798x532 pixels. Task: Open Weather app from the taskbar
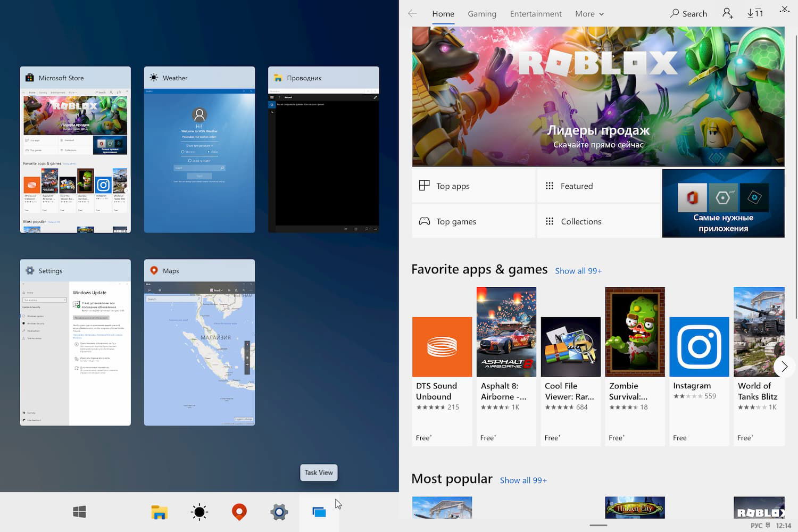199,512
